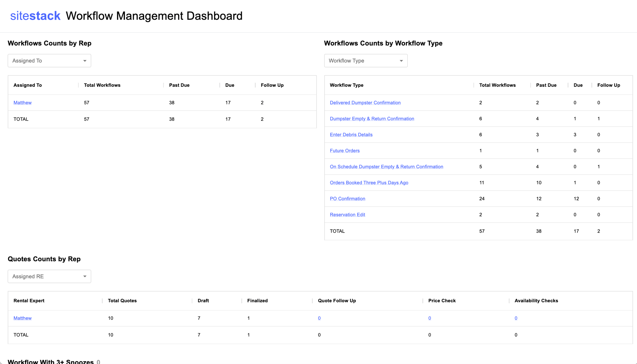Sort by Total Workflows in Rep table
This screenshot has height=364, width=637.
click(102, 85)
